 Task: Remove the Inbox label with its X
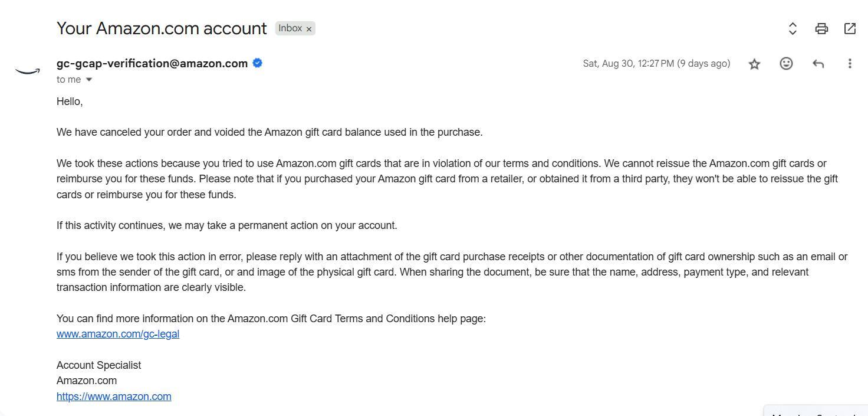(309, 29)
